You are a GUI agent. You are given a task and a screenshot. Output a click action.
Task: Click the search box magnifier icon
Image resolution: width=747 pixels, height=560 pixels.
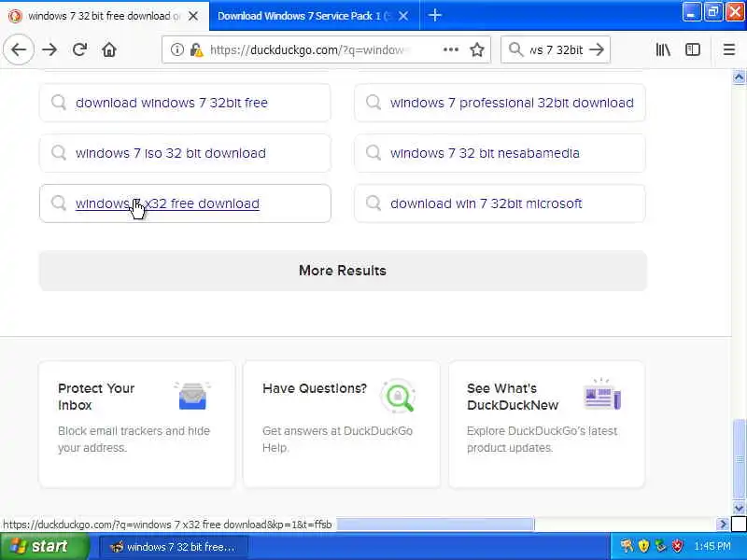(x=516, y=49)
